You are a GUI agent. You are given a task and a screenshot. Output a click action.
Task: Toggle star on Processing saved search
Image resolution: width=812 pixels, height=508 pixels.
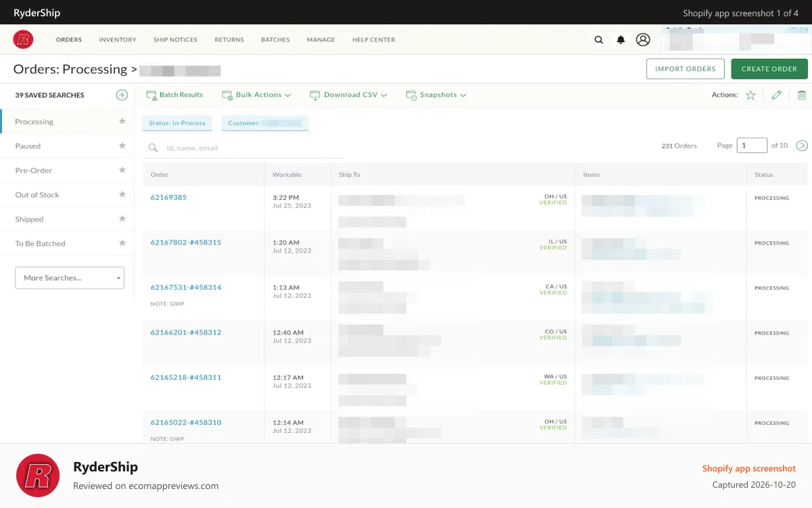pyautogui.click(x=122, y=121)
